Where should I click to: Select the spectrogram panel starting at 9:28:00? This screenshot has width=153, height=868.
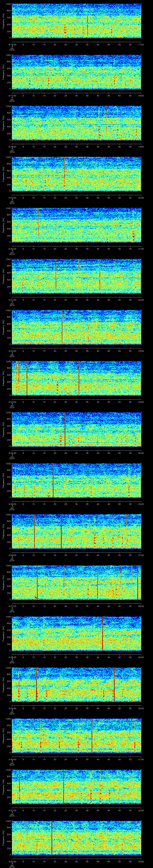[x=77, y=633]
